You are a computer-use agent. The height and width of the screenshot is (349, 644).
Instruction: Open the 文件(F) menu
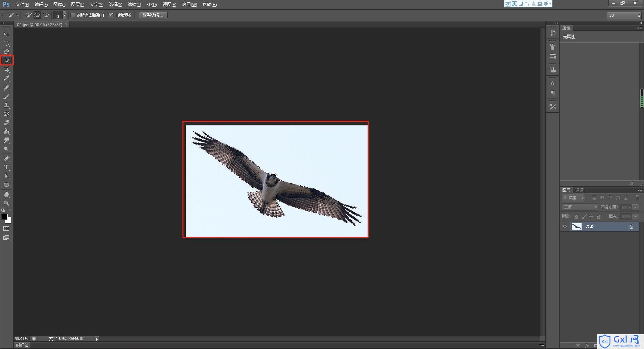tap(22, 5)
